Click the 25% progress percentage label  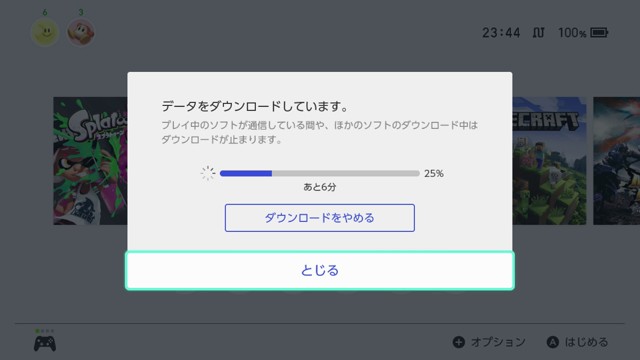click(x=434, y=173)
